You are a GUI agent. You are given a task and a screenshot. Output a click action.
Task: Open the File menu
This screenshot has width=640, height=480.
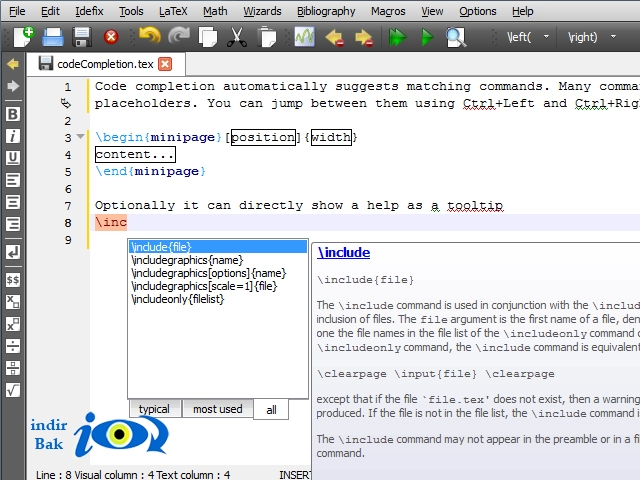(17, 11)
